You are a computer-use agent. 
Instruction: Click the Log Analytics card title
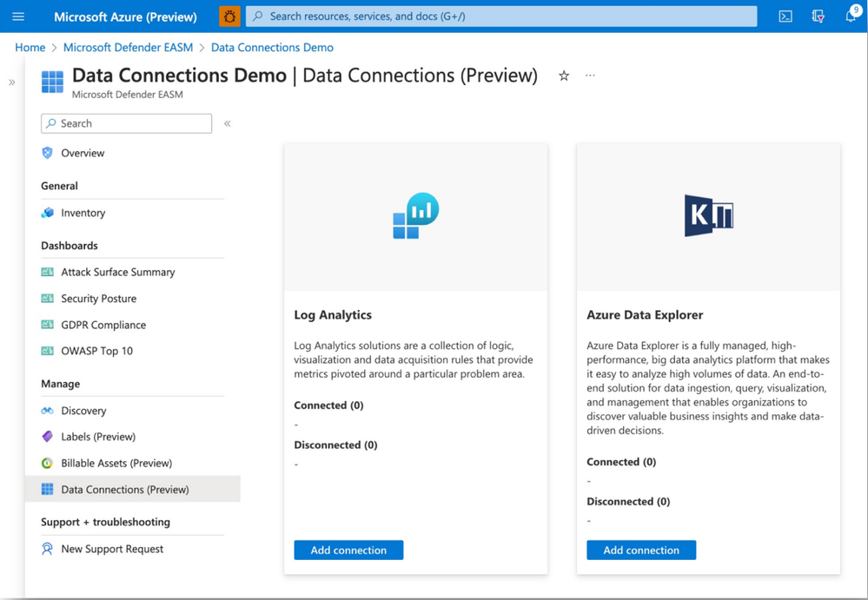[333, 314]
